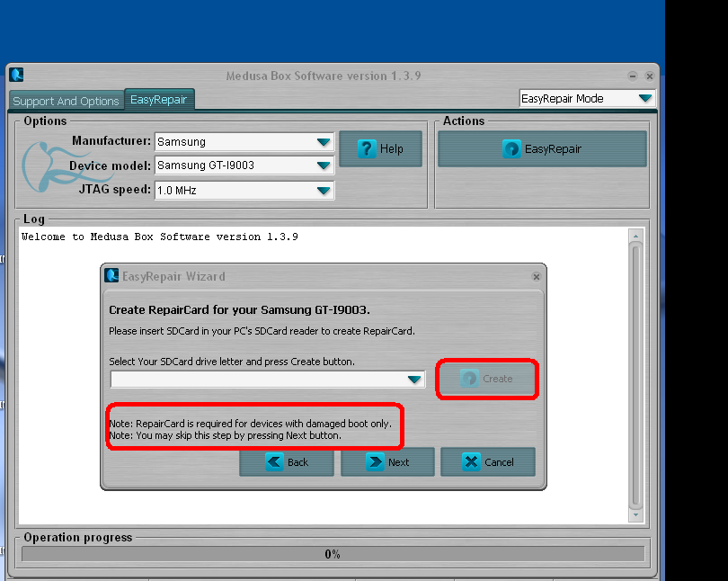Go Back in the EasyRepair Wizard
Screen dimensions: 728x581
[x=287, y=462]
